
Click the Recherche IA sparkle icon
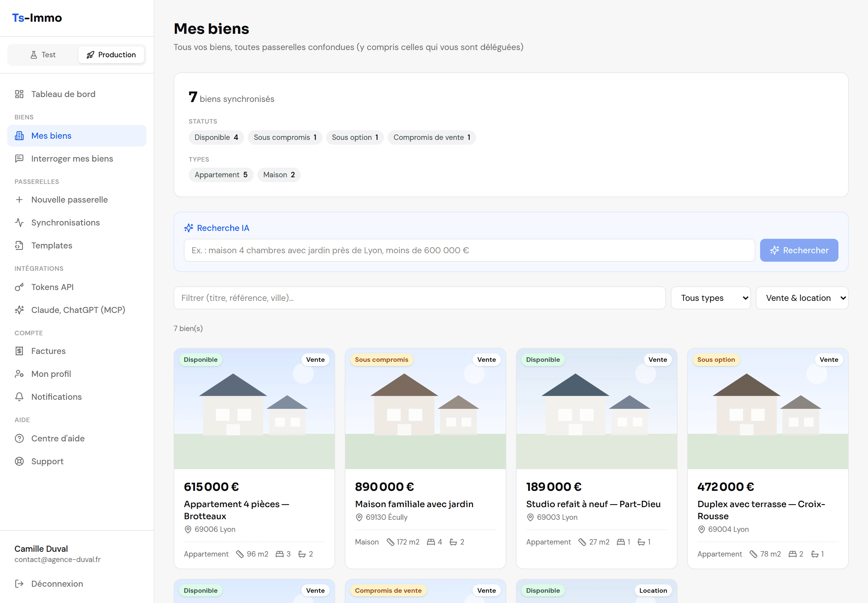coord(188,228)
